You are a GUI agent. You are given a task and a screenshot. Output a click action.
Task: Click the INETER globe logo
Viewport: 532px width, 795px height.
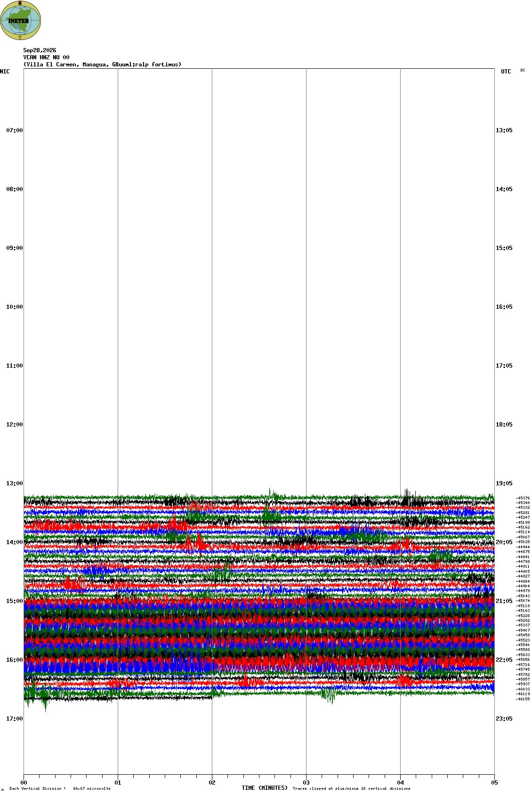(x=21, y=20)
